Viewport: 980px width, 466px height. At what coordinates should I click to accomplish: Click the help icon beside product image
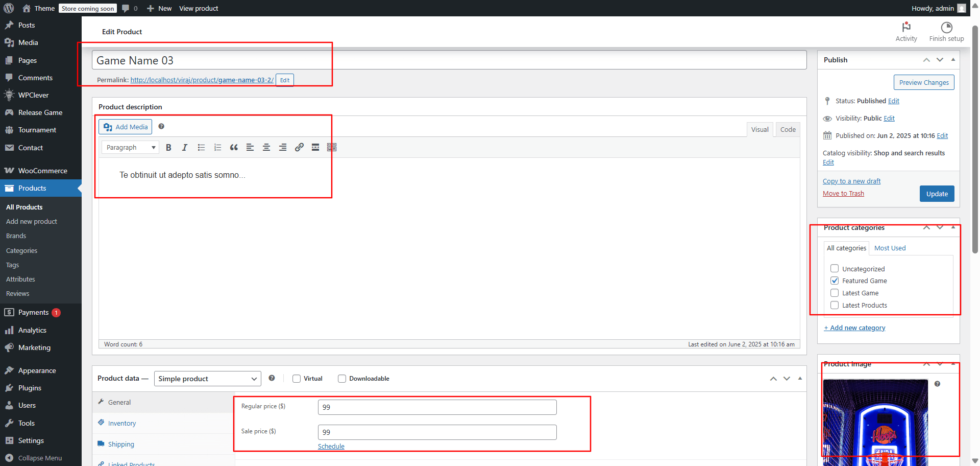tap(937, 384)
